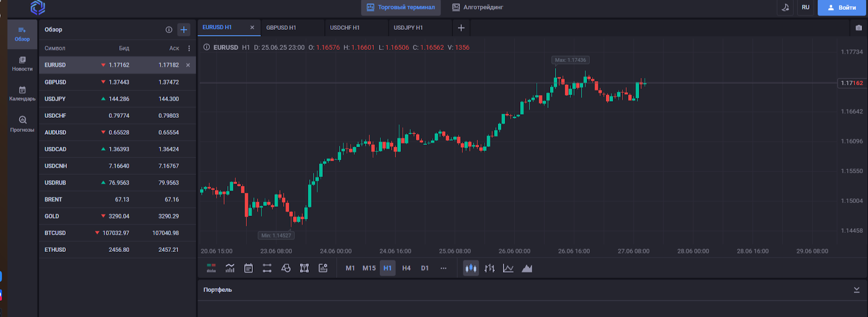This screenshot has height=317, width=868.
Task: Click the Портфель panel title
Action: tap(218, 290)
